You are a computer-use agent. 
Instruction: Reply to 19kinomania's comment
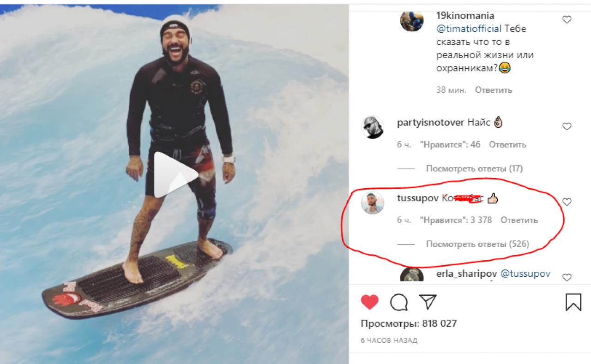coord(494,90)
